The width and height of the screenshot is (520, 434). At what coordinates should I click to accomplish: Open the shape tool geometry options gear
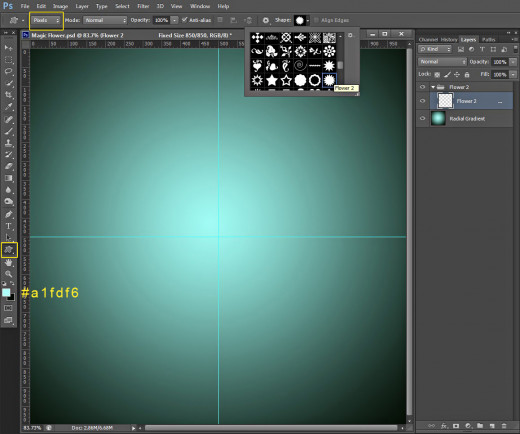click(266, 20)
